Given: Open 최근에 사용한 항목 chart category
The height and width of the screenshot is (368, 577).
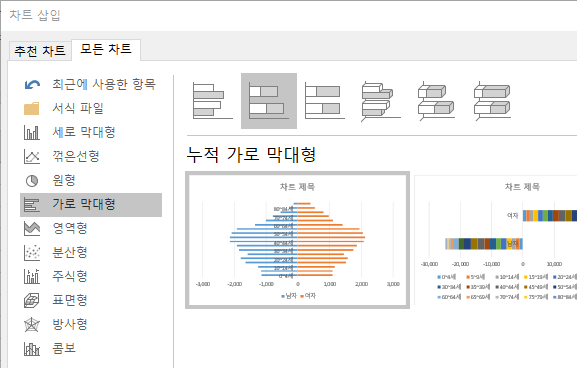Looking at the screenshot, I should [x=91, y=84].
